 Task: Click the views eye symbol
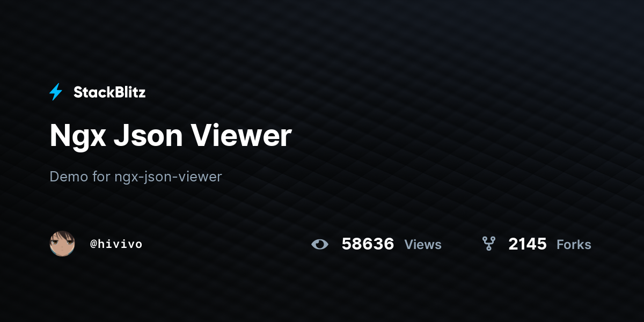click(320, 245)
